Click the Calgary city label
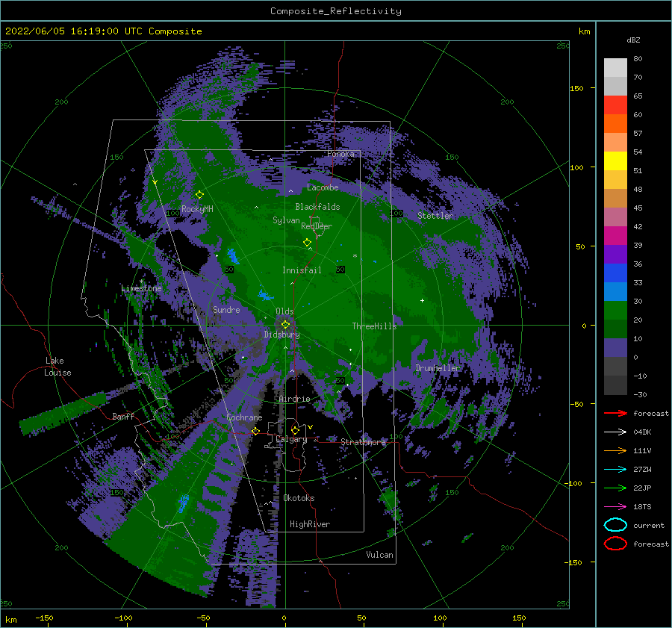This screenshot has height=628, width=672. point(291,439)
